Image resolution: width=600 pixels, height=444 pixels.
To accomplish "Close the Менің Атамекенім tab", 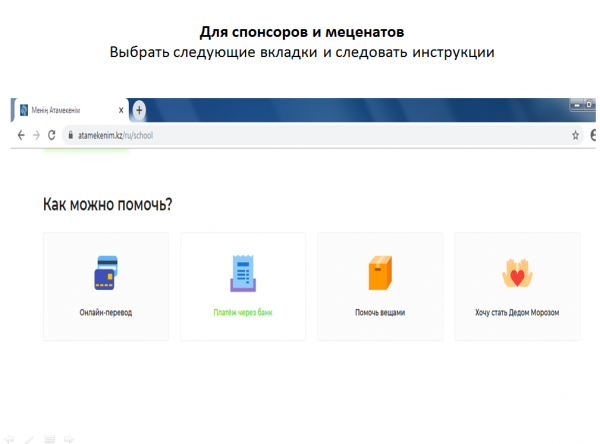I will click(121, 110).
